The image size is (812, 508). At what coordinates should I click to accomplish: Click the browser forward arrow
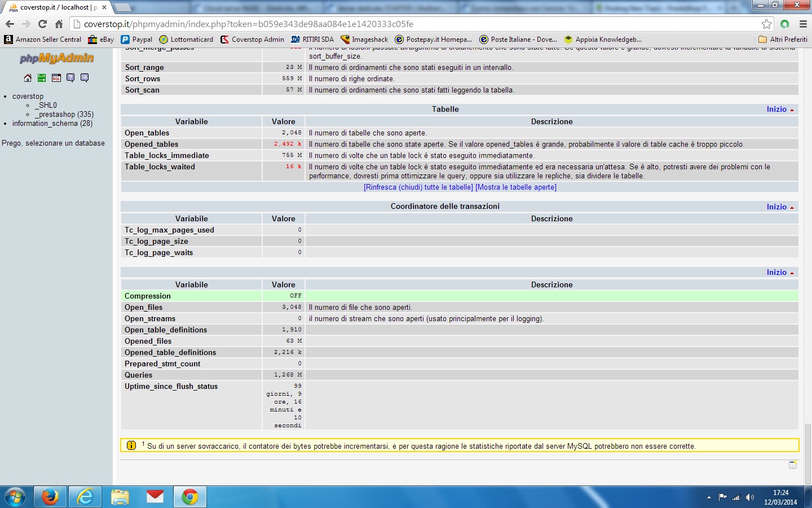[x=26, y=24]
